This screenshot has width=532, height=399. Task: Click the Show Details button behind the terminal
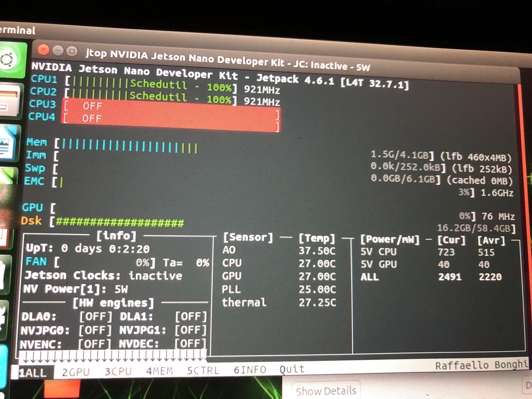tap(326, 391)
